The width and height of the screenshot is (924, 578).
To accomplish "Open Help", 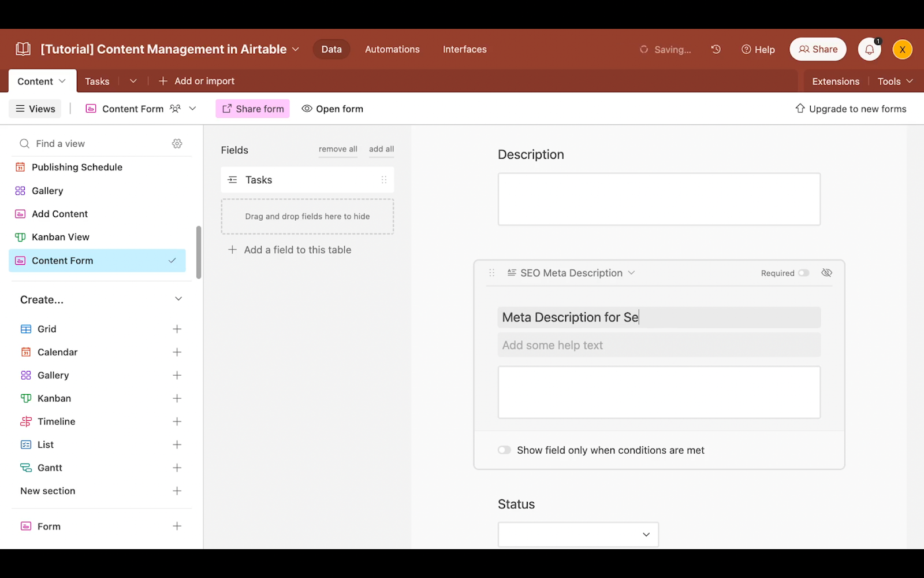I will point(758,50).
